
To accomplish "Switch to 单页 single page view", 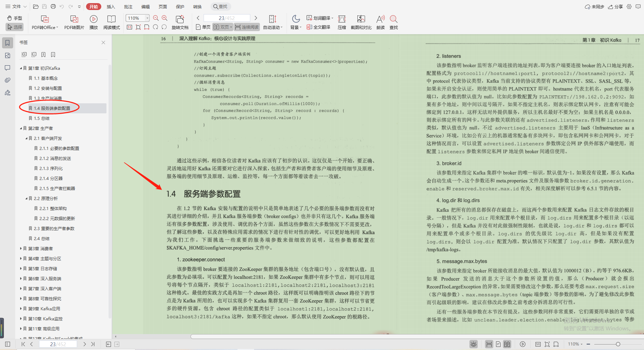I will click(203, 27).
